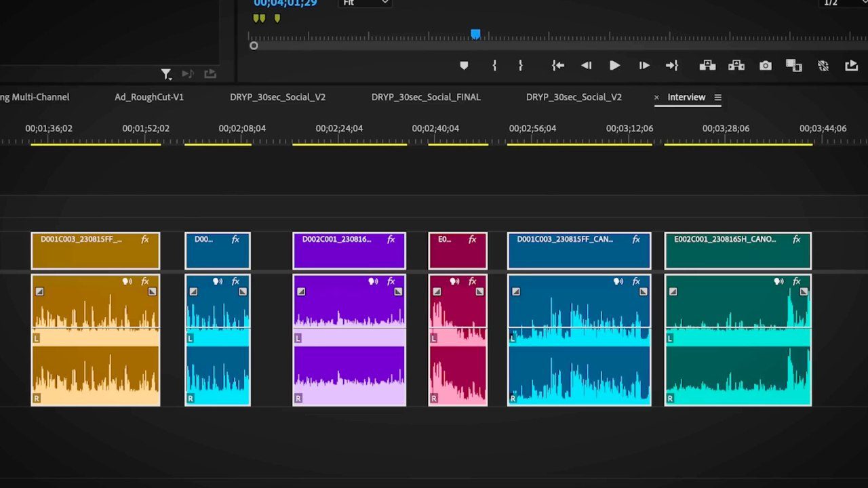Click the blue playhead in the monitor ruler
The height and width of the screenshot is (488, 868).
tap(475, 34)
